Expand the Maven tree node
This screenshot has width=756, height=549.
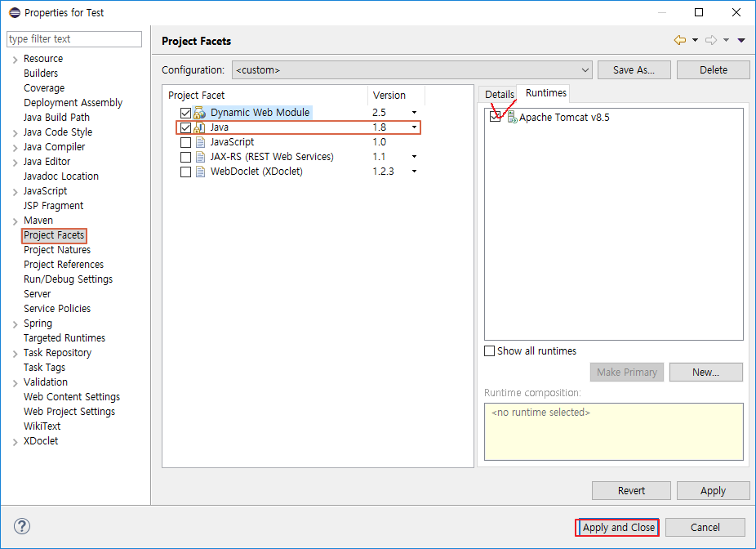click(x=15, y=221)
